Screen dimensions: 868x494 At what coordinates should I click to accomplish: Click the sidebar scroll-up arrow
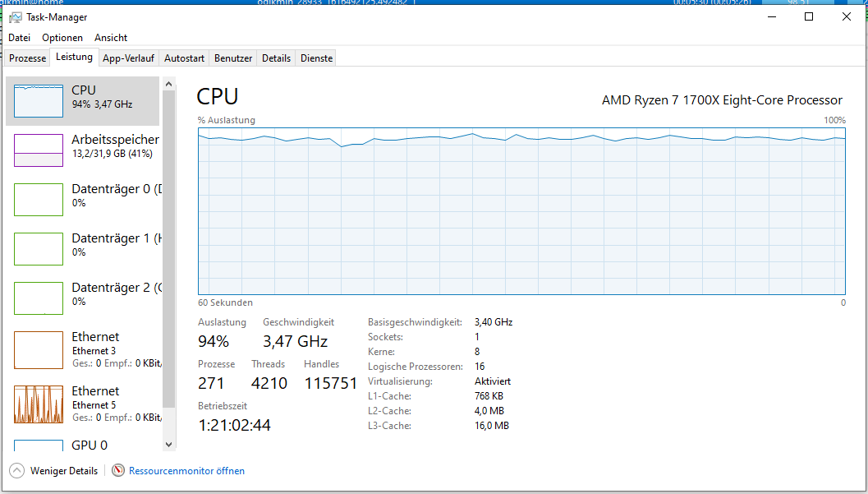point(169,84)
